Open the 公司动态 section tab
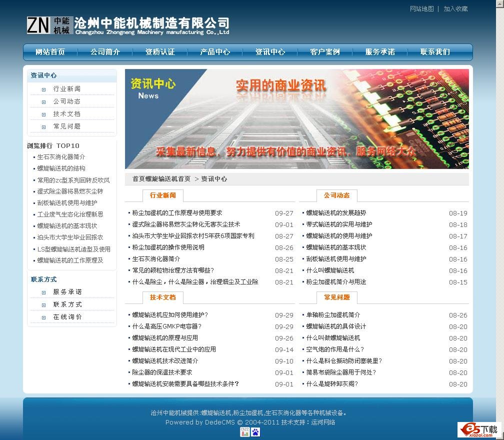Viewport: 504px width, 440px height. pos(336,195)
